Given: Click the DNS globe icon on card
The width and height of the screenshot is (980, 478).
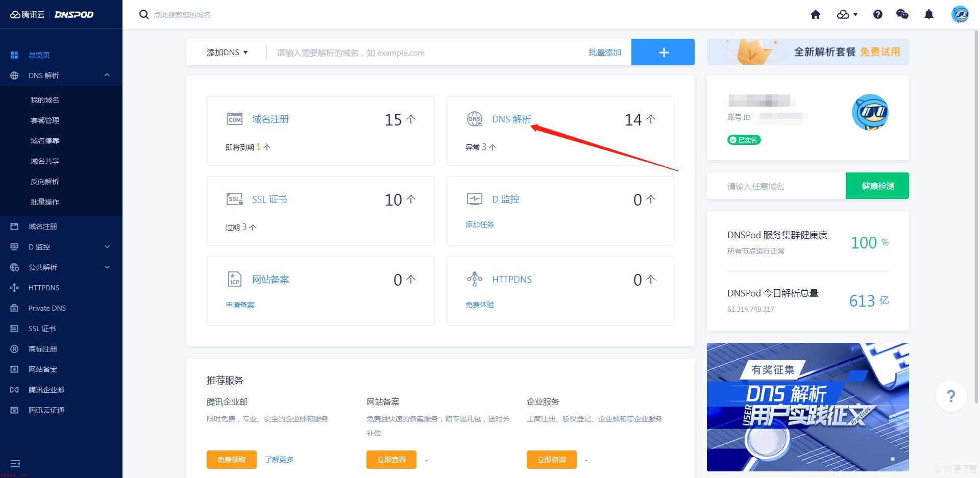Looking at the screenshot, I should 475,119.
